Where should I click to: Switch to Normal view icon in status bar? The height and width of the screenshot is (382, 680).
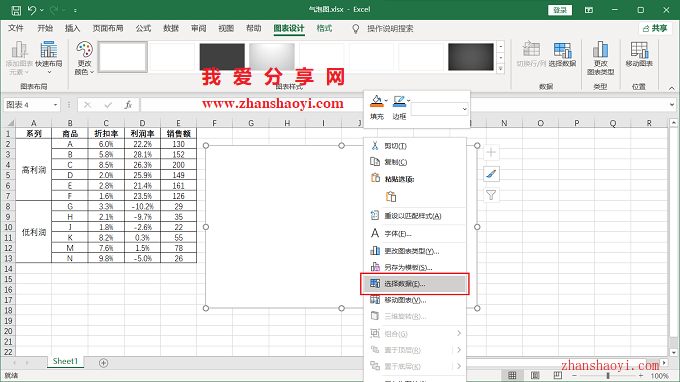(x=512, y=375)
